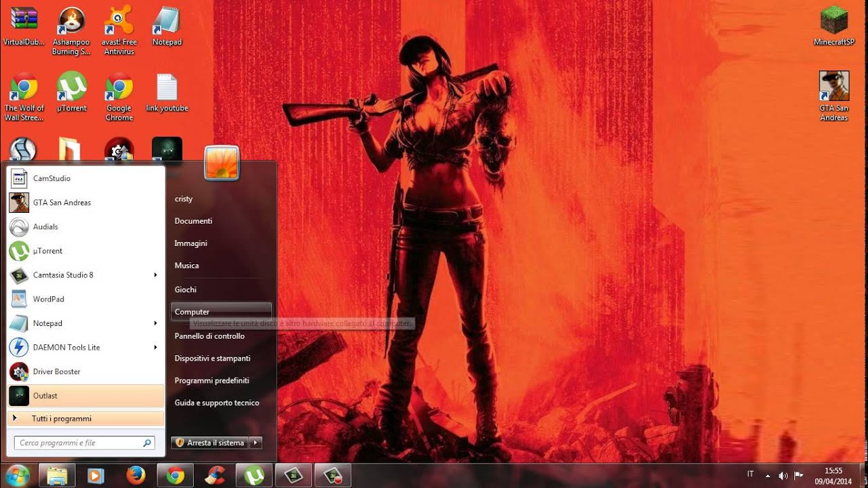
Task: Select the µTorrent icon on the desktop
Action: [x=71, y=91]
